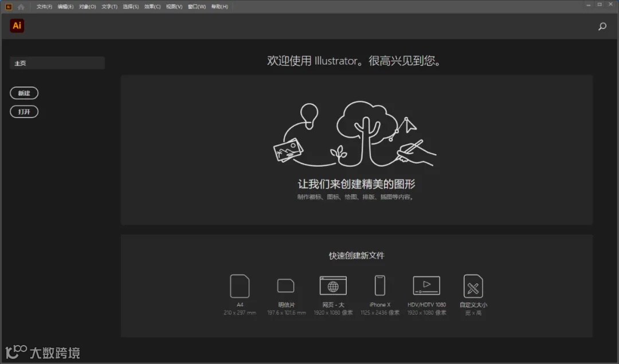
Task: Click the 快速创建新文件 heading
Action: pos(356,256)
